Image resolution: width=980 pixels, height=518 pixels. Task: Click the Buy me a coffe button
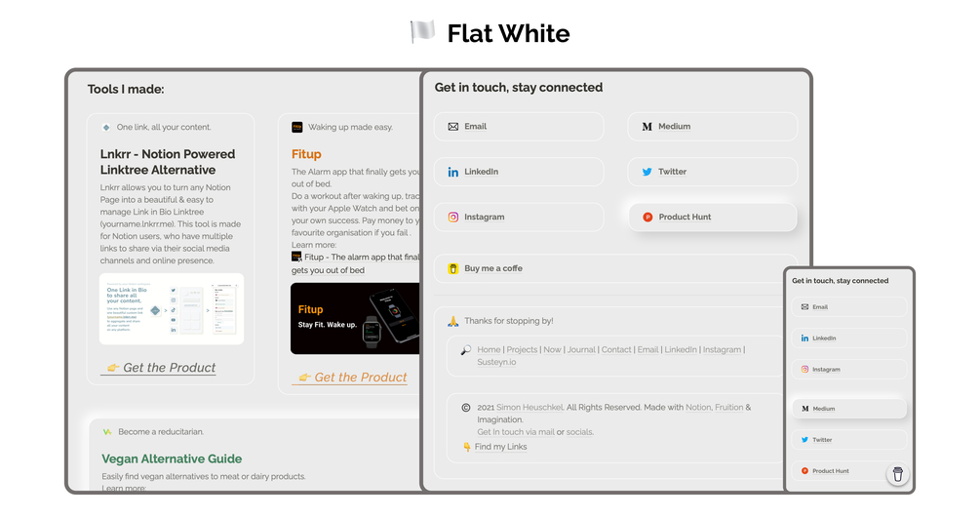pos(615,268)
